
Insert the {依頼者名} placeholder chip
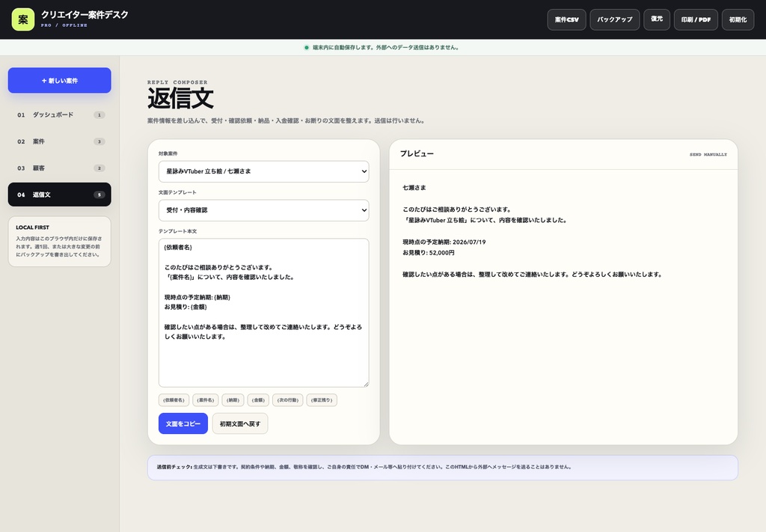point(174,400)
